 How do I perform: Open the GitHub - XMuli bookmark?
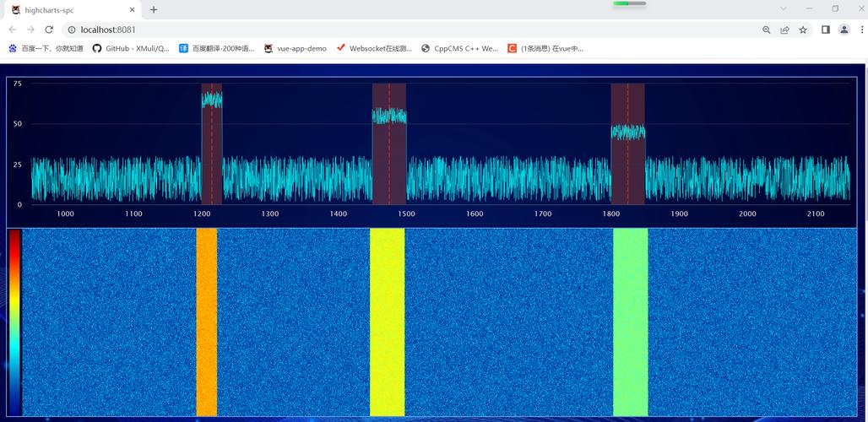[131, 49]
